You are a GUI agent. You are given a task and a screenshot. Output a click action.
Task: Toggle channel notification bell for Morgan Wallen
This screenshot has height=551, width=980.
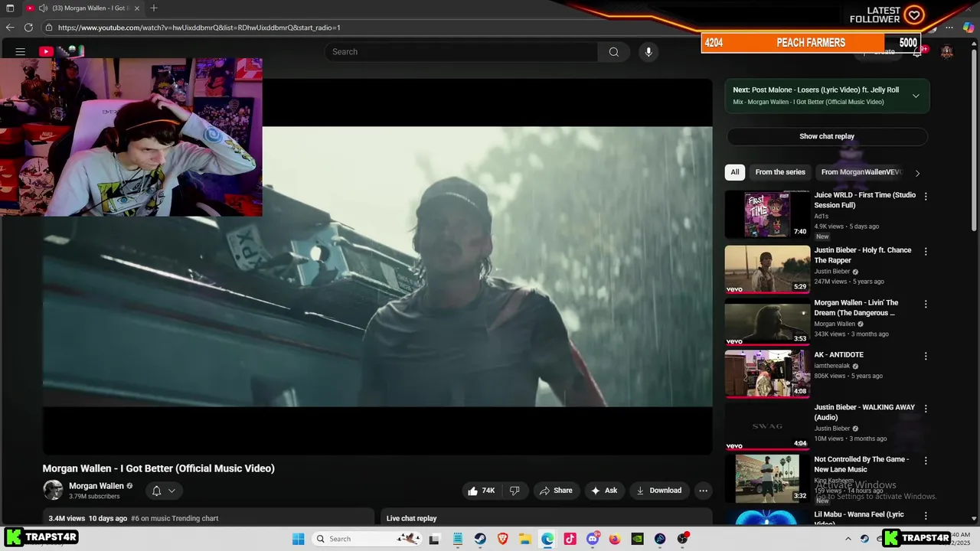point(156,491)
